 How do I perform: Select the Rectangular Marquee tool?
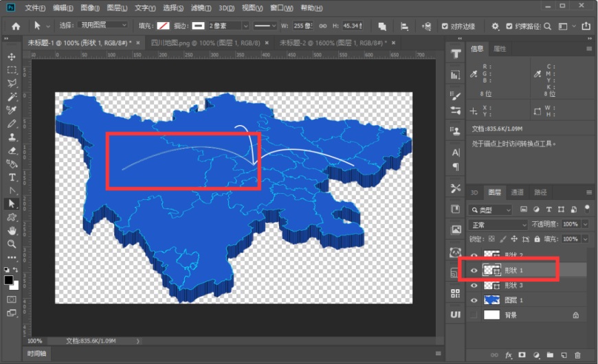pos(12,70)
